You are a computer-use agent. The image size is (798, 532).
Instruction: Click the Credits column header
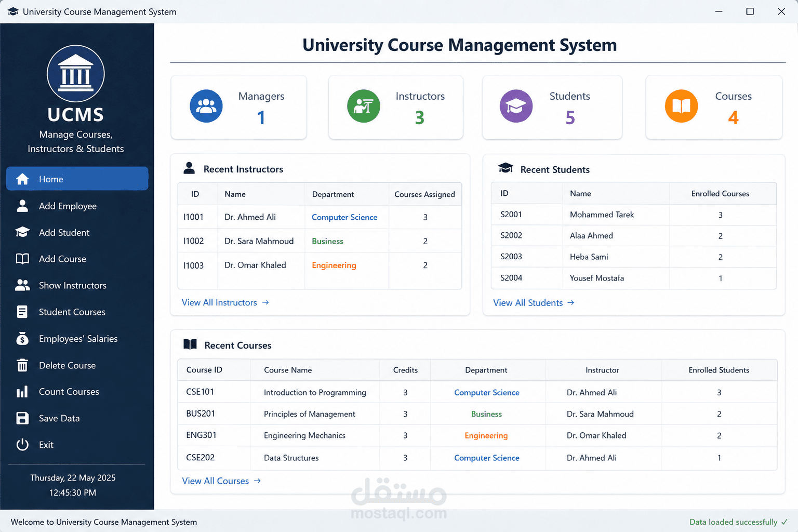coord(405,370)
